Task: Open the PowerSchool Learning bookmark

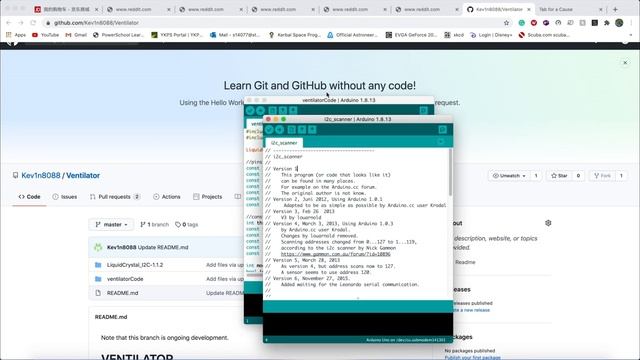Action: tap(118, 35)
